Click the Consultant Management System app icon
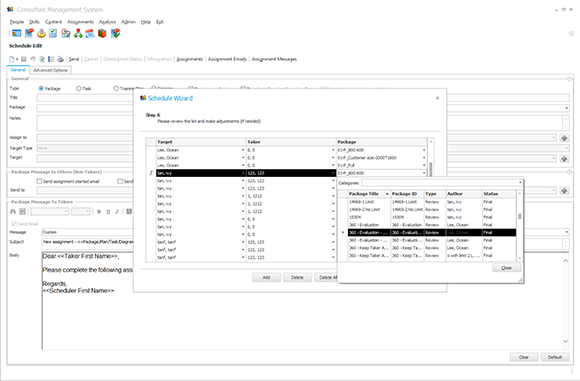This screenshot has width=580, height=381. click(x=10, y=9)
